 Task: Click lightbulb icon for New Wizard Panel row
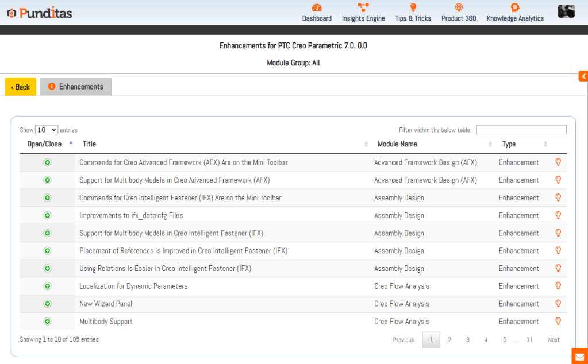[558, 304]
